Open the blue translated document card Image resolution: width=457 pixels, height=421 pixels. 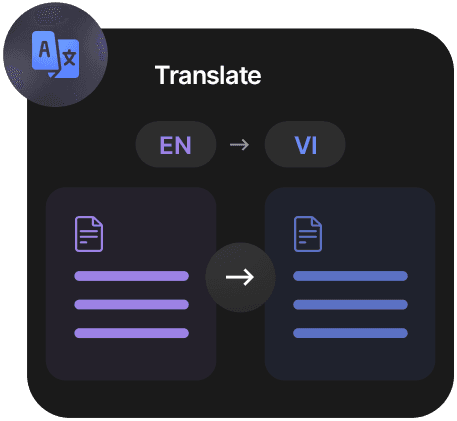(x=350, y=284)
